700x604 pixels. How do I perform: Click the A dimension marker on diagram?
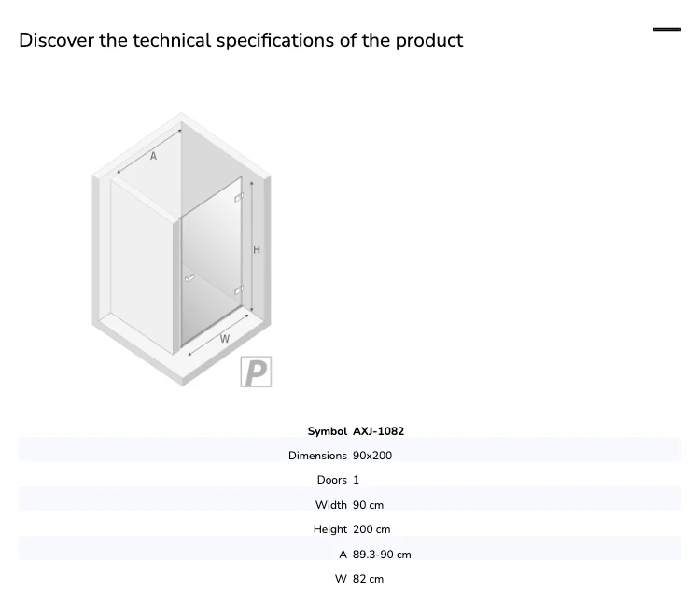[x=153, y=156]
